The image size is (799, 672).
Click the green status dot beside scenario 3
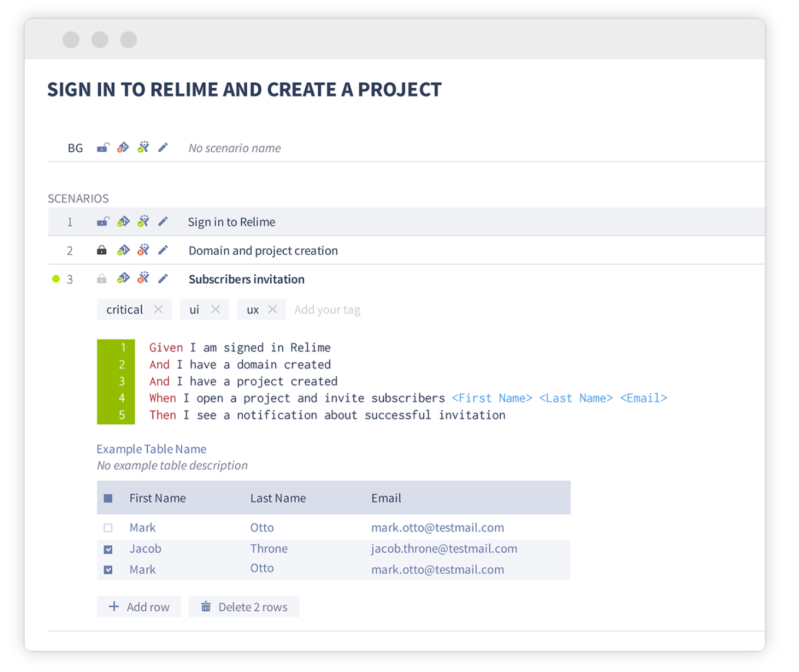[x=56, y=279]
